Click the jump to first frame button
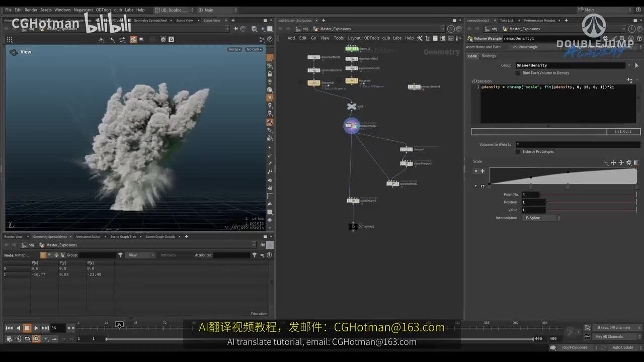This screenshot has width=644, height=362. (x=9, y=328)
